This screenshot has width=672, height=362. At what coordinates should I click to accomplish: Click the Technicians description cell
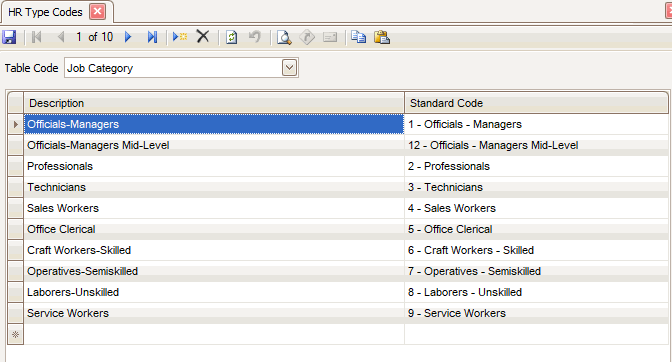(x=214, y=187)
